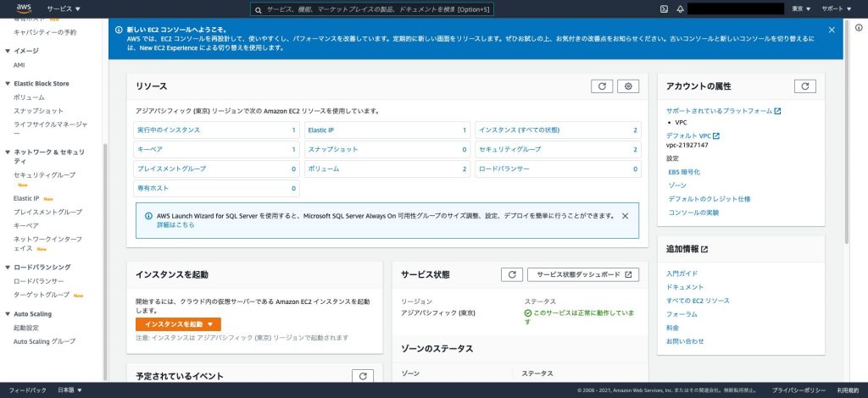Open キャパシティーの予約 in the sidebar
Viewport: 868px width, 398px height.
(45, 33)
